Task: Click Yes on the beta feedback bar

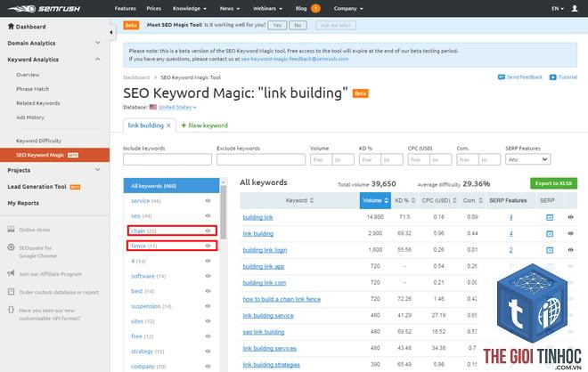Action: [277, 25]
